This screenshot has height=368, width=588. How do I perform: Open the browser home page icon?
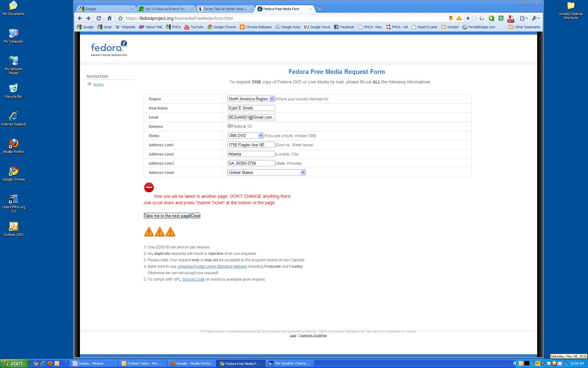[109, 18]
